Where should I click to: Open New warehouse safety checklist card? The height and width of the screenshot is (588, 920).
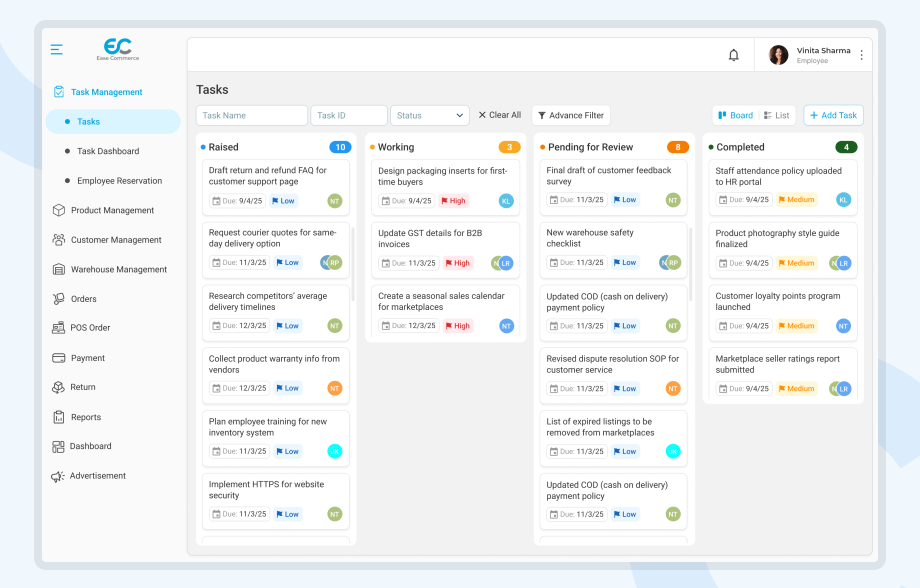tap(613, 250)
